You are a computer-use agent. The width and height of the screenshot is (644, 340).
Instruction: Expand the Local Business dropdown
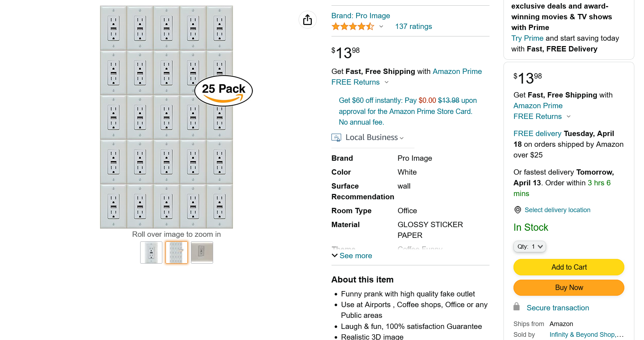pyautogui.click(x=402, y=138)
